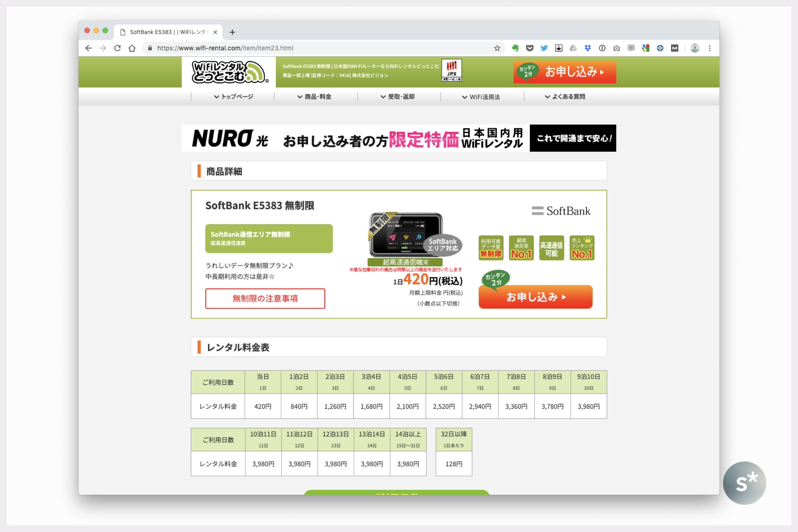The width and height of the screenshot is (798, 532).
Task: Bookmark this page with the star icon
Action: coord(497,48)
